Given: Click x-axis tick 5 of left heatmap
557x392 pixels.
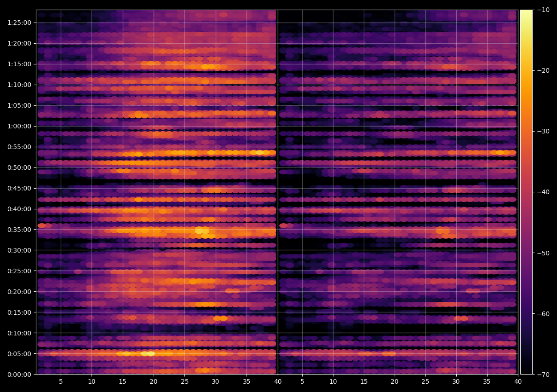Looking at the screenshot, I should click(61, 382).
